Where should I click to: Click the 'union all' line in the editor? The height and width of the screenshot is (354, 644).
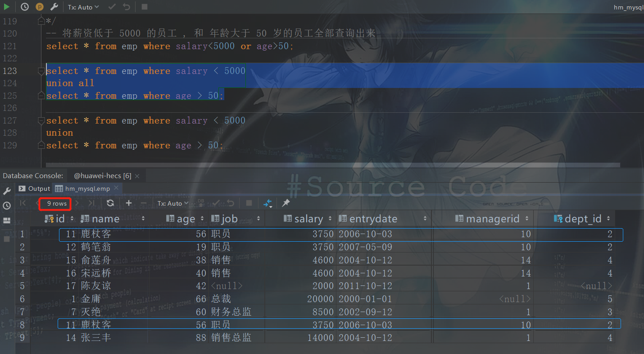tap(70, 83)
